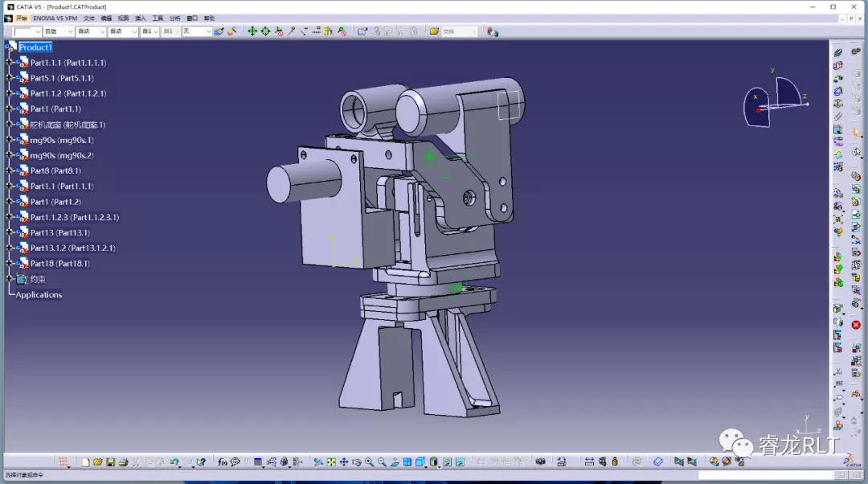Open the 无 dropdown in graphic properties toolbar

197,31
